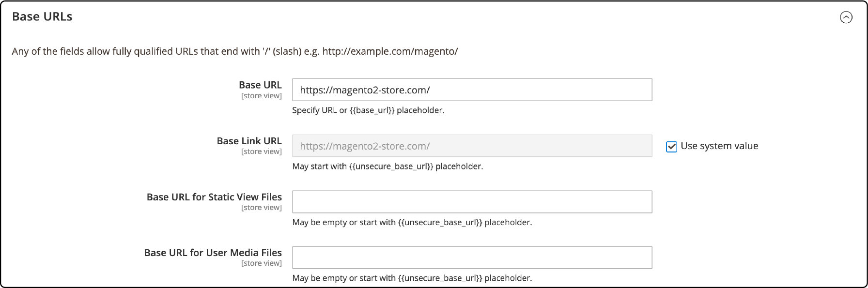868x288 pixels.
Task: Click the disabled Base Link URL field
Action: click(x=472, y=146)
